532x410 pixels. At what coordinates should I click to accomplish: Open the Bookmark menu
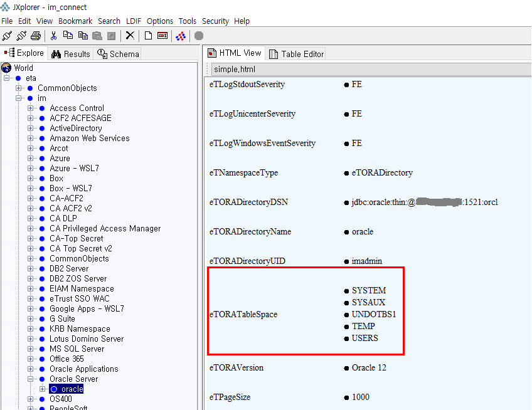75,21
